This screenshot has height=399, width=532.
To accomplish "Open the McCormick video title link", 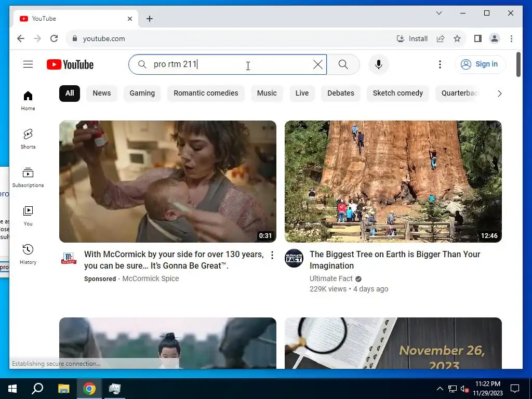I will click(174, 260).
